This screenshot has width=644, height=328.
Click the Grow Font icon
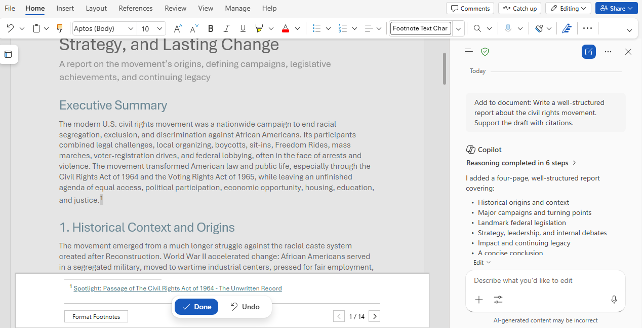point(177,29)
